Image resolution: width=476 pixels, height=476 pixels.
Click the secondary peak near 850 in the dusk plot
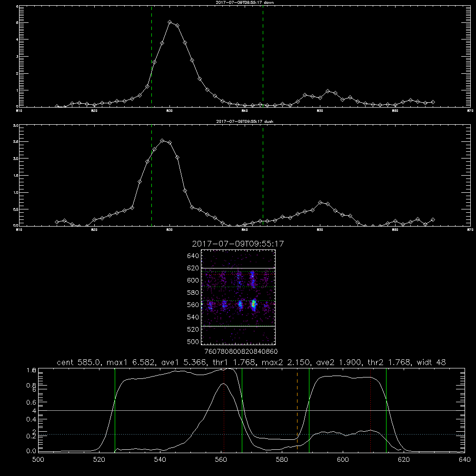point(320,202)
